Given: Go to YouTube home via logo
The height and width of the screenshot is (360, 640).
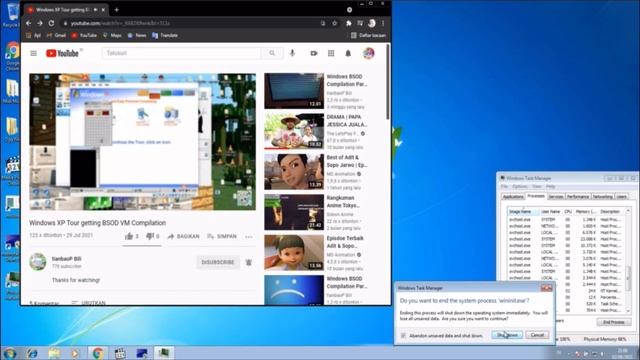Looking at the screenshot, I should (x=62, y=53).
